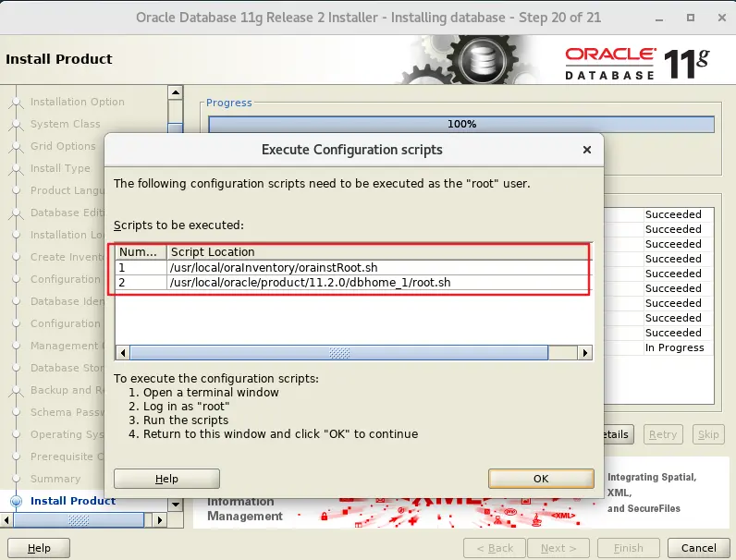
Task: Click script table left scroll arrow
Action: [122, 353]
